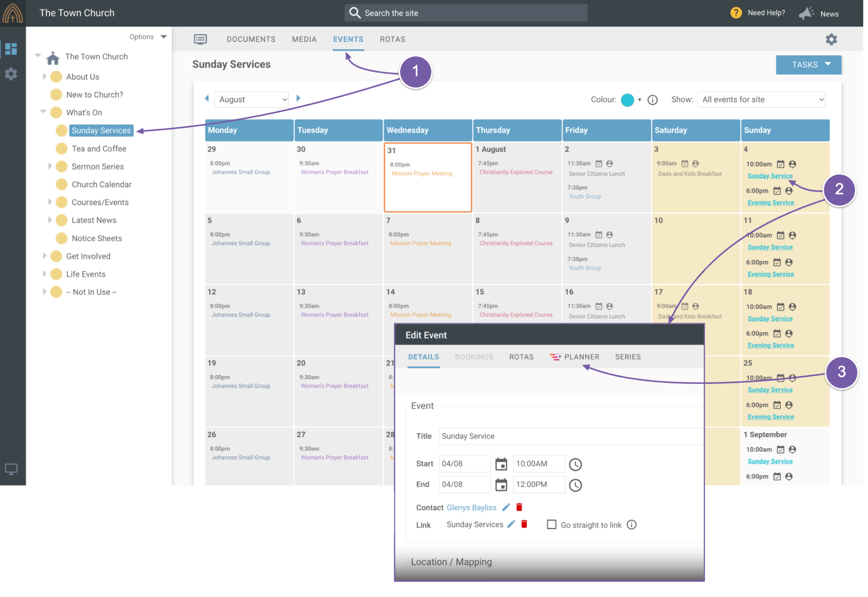Select Notice Sheets in the tree
Viewport: 868px width, 597px height.
[97, 238]
